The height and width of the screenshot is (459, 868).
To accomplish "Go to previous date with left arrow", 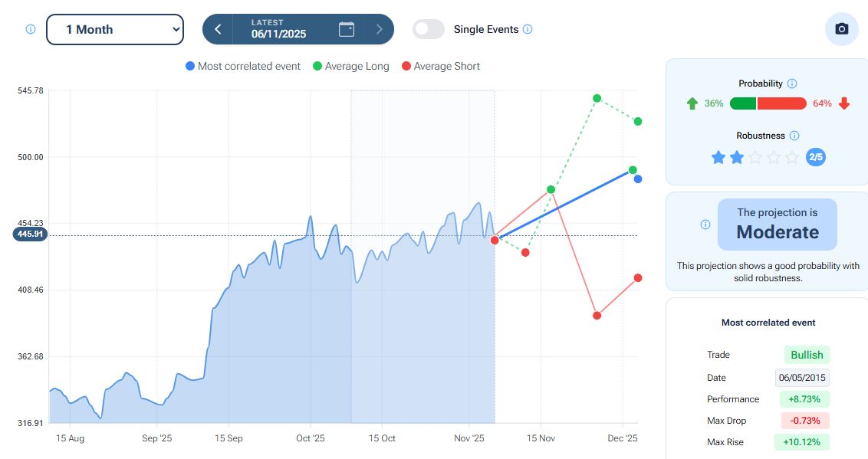I will click(x=218, y=29).
